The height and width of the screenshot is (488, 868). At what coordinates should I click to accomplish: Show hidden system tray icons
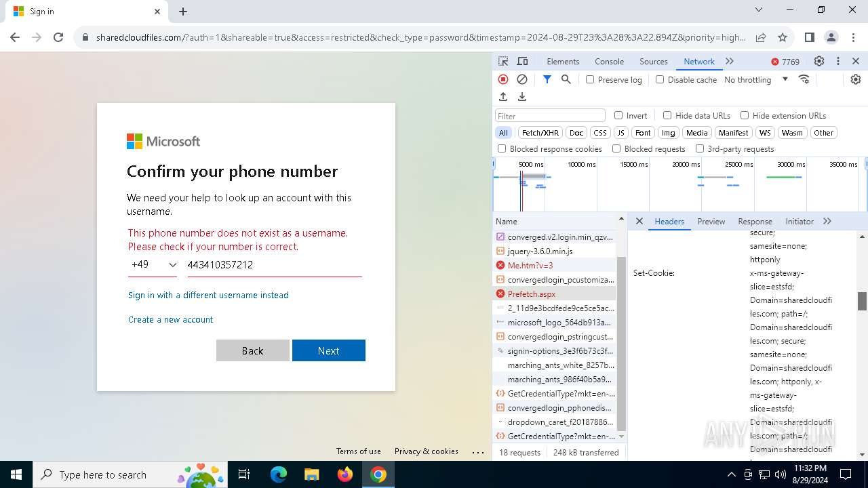(x=731, y=474)
